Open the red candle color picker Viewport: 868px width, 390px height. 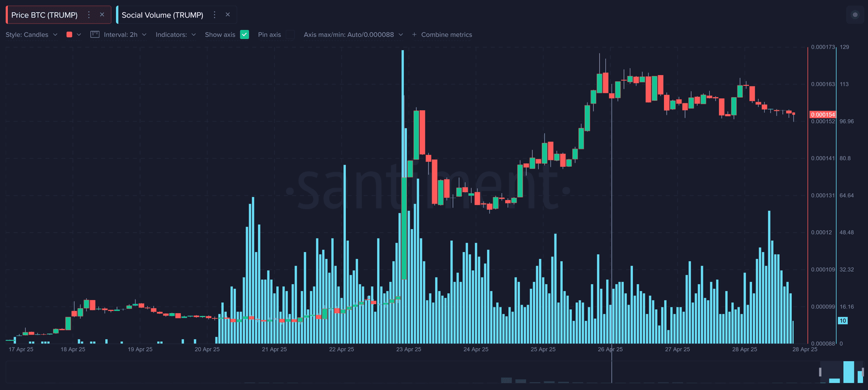pyautogui.click(x=73, y=34)
